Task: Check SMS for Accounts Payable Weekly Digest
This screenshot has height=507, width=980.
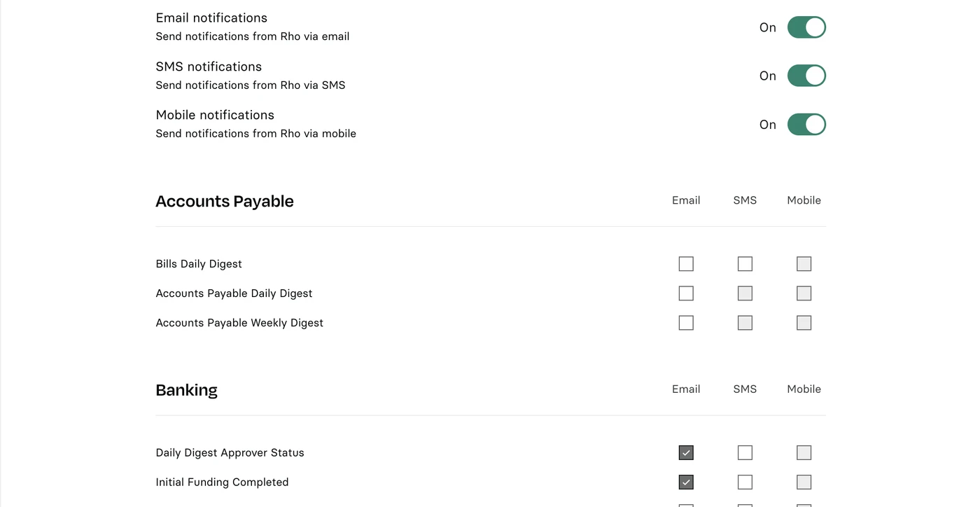Action: pos(745,323)
